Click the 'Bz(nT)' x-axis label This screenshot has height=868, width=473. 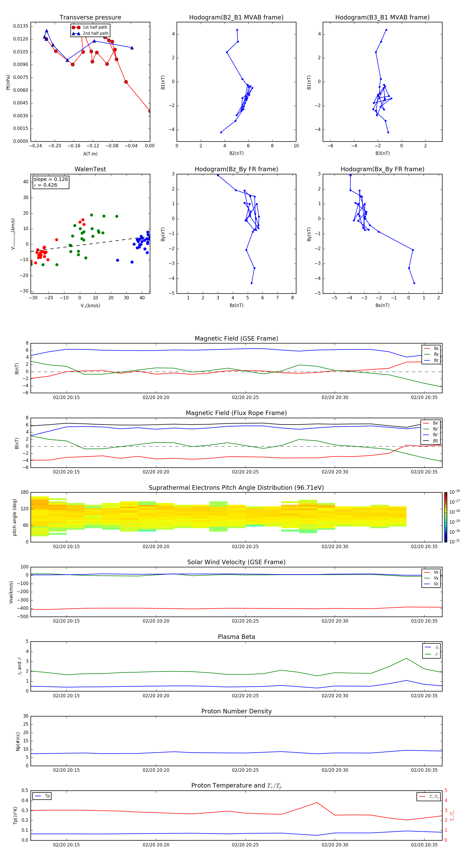(236, 305)
